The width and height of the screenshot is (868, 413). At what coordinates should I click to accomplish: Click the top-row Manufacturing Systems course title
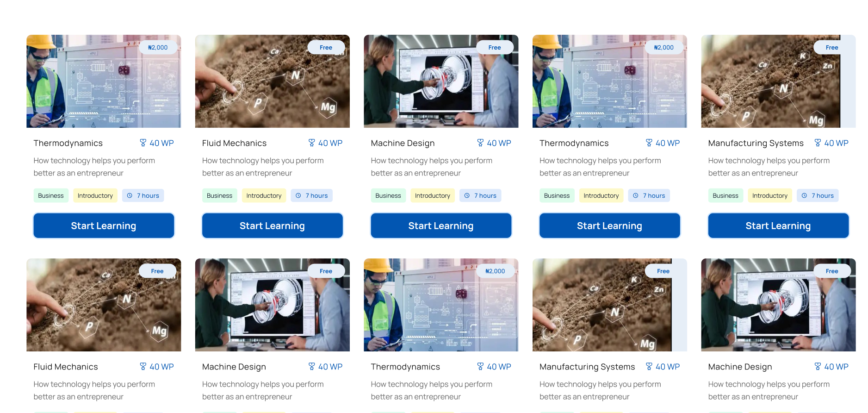pyautogui.click(x=756, y=144)
